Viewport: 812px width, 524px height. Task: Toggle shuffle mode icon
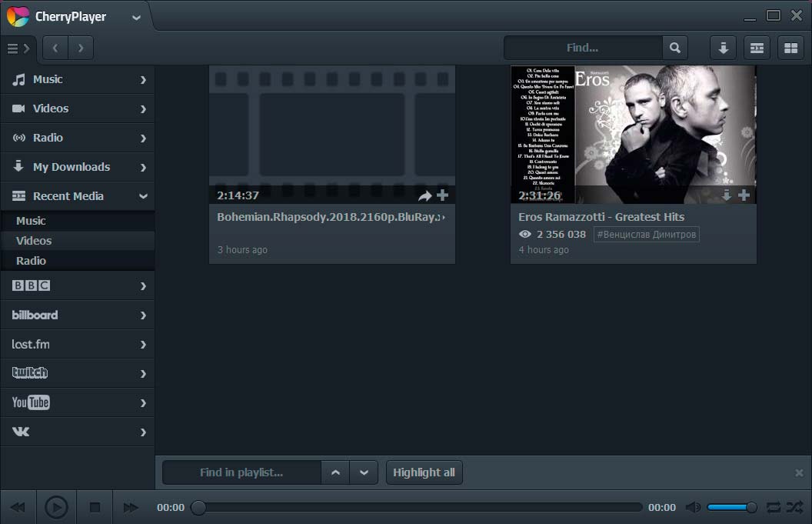pos(795,507)
